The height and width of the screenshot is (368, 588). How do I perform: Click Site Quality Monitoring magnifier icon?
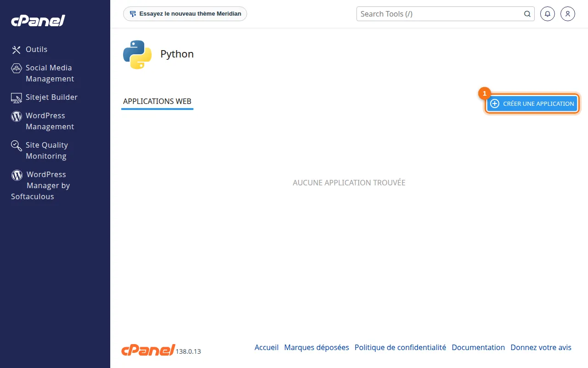pyautogui.click(x=17, y=146)
